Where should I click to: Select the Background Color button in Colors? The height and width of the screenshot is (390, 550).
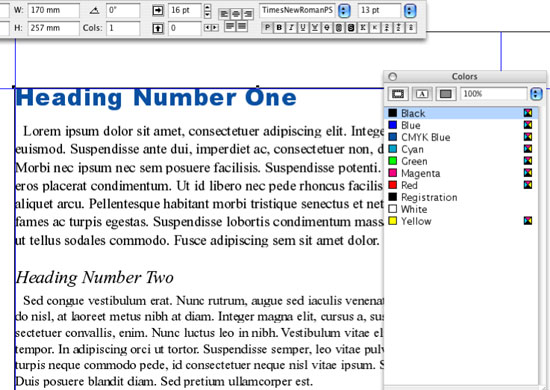coord(446,94)
